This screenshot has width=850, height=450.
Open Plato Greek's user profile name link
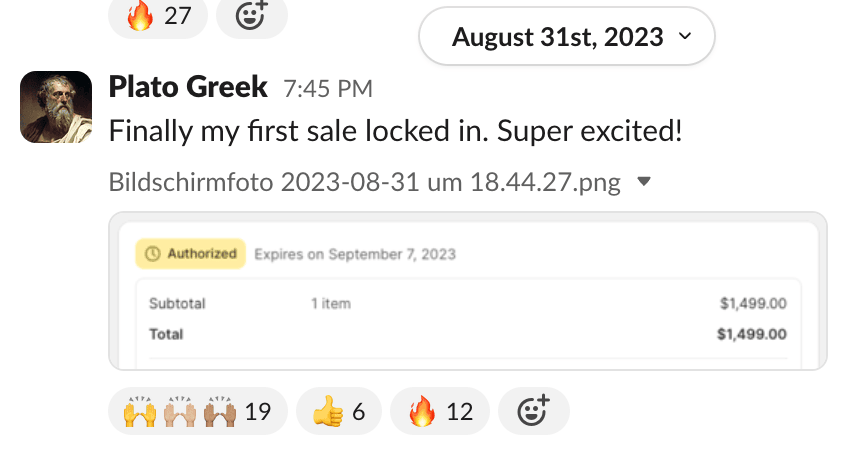[188, 87]
